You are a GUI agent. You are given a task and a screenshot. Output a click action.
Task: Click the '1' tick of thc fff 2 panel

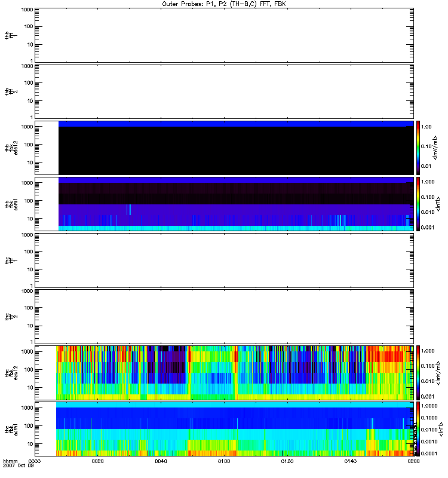[x=32, y=342]
